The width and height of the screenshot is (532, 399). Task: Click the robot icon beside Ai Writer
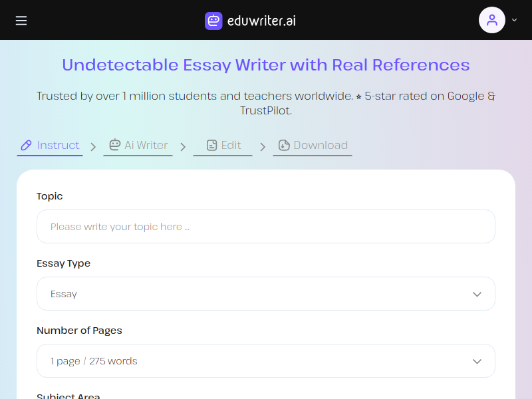pyautogui.click(x=115, y=145)
